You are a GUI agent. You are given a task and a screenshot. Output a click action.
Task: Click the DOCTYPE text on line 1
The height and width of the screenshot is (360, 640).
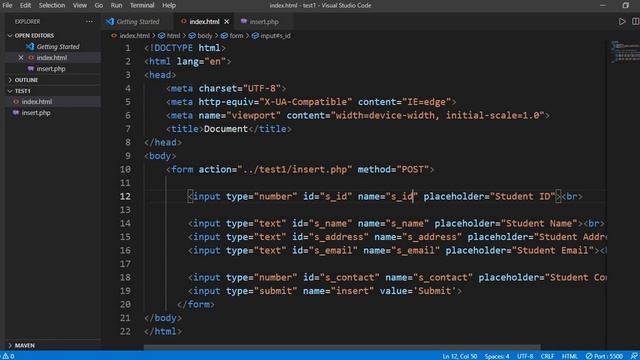pyautogui.click(x=171, y=48)
